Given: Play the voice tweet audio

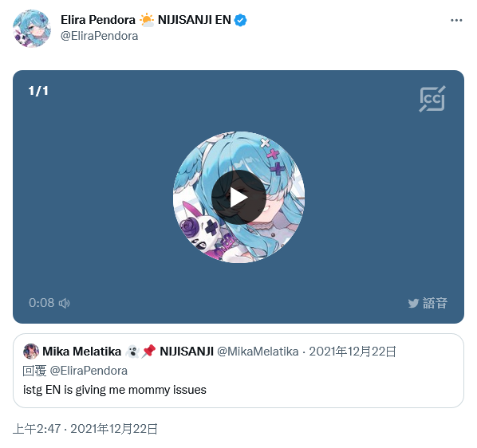Looking at the screenshot, I should (238, 197).
